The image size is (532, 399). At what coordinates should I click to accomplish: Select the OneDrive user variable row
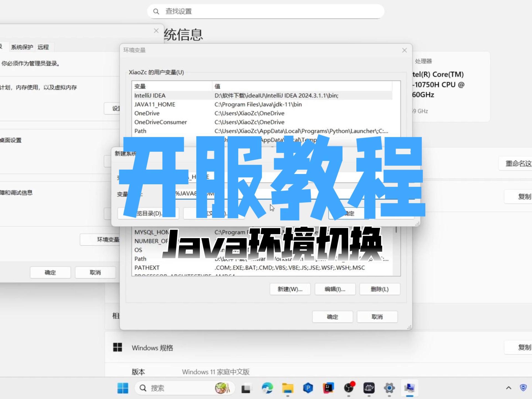click(x=262, y=113)
